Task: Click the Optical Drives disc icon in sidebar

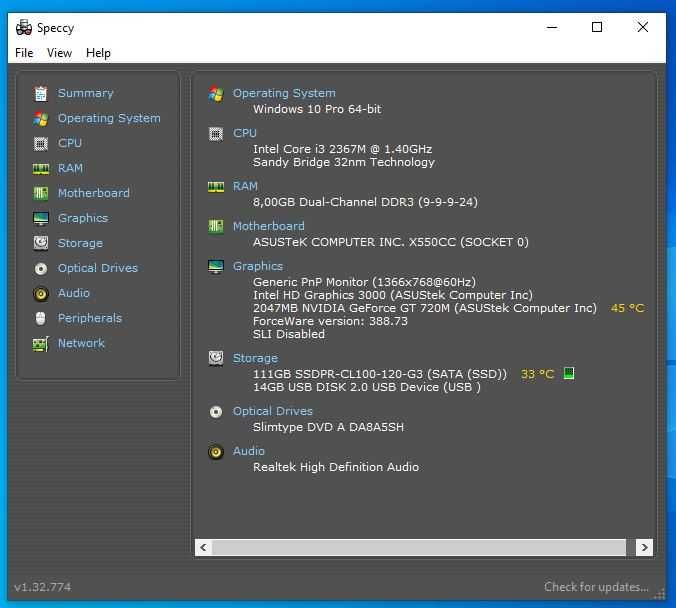Action: (x=41, y=269)
